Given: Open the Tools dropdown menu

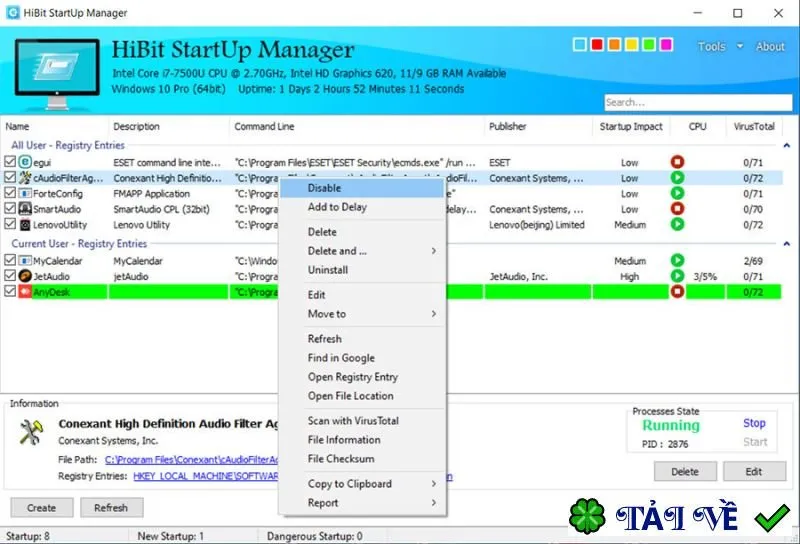Looking at the screenshot, I should [x=720, y=46].
